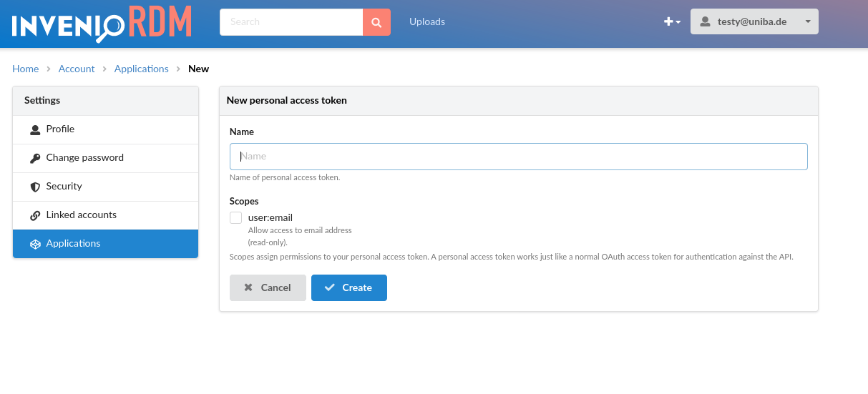The image size is (868, 394).
Task: Click the Profile person icon
Action: [x=35, y=129]
